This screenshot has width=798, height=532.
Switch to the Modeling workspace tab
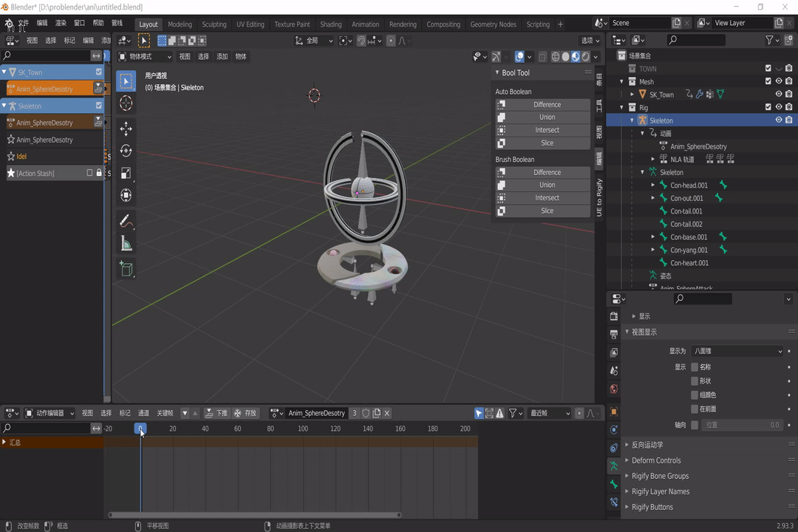coord(180,24)
